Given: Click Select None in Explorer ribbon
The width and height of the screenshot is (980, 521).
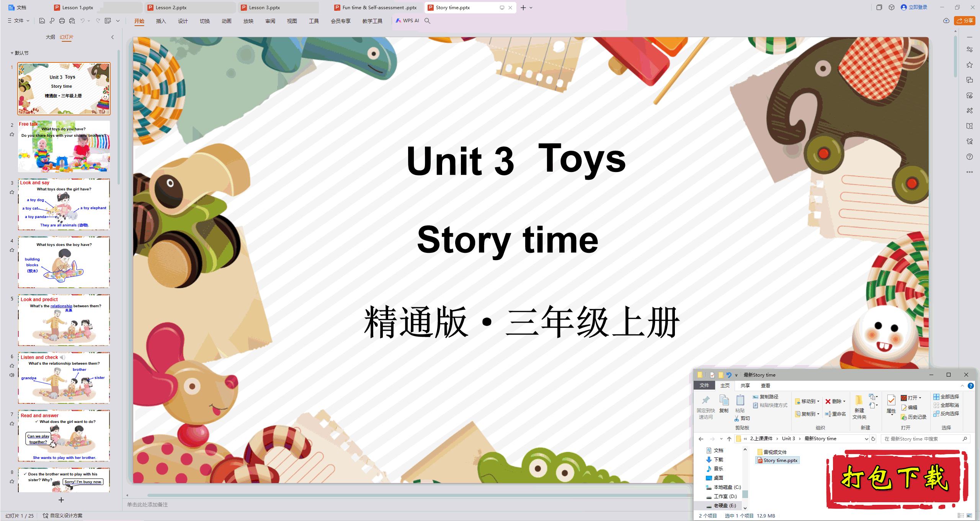Looking at the screenshot, I should point(946,405).
